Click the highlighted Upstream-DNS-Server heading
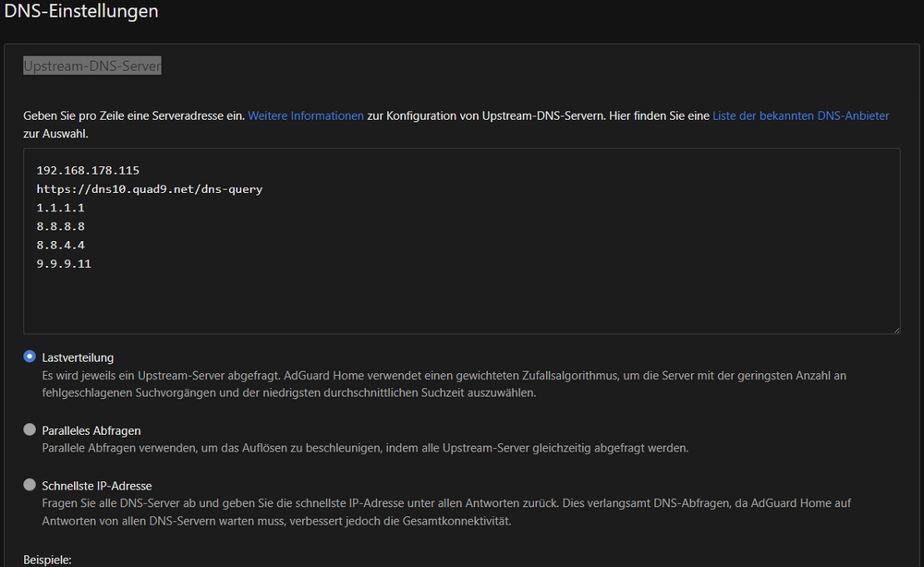 pyautogui.click(x=92, y=66)
